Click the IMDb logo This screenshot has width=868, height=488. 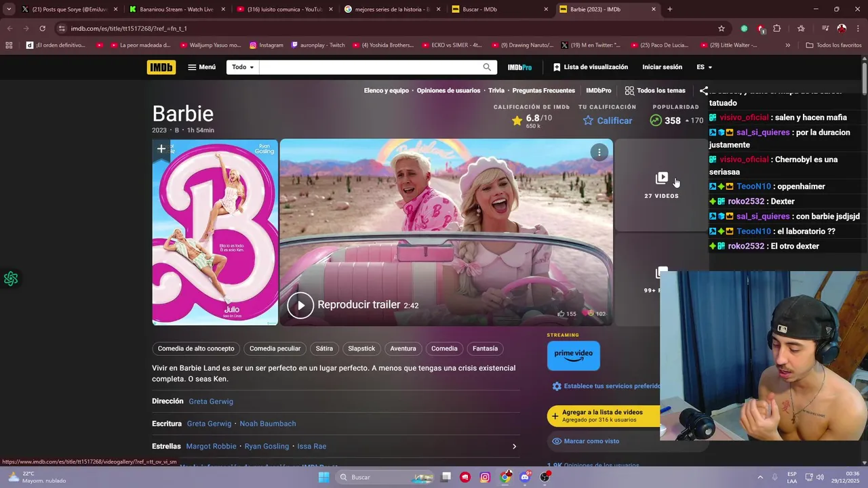[161, 67]
